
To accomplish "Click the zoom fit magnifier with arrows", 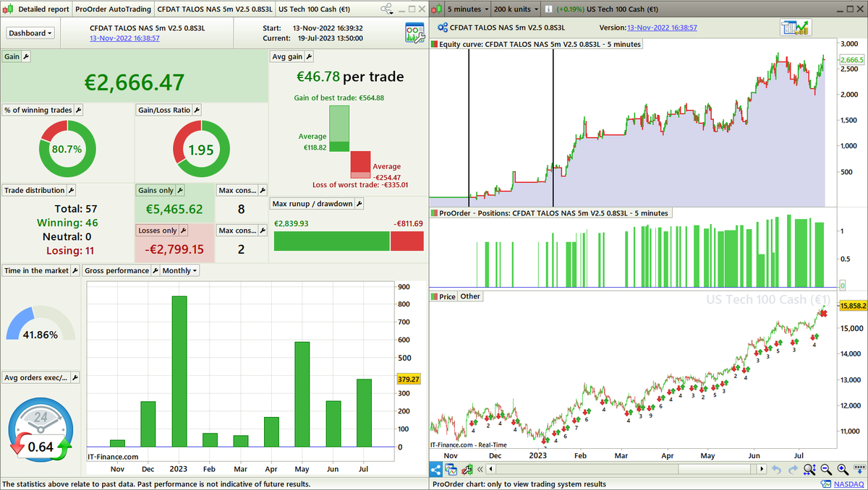I will click(810, 470).
